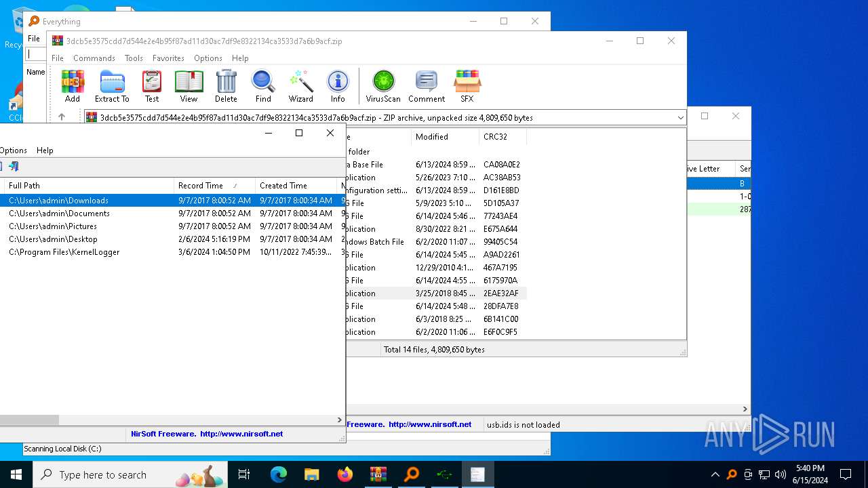868x488 pixels.
Task: Select file row with CRC32 E6F0C9F5
Action: (x=436, y=332)
